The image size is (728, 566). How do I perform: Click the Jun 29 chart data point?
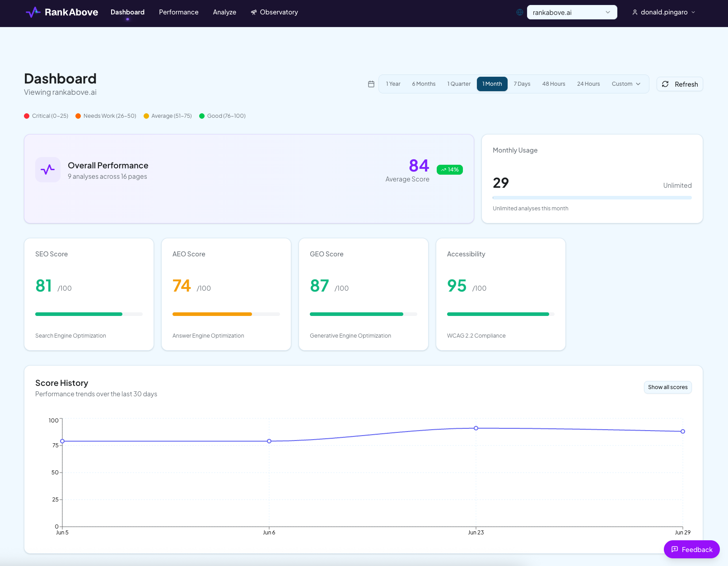pyautogui.click(x=683, y=431)
